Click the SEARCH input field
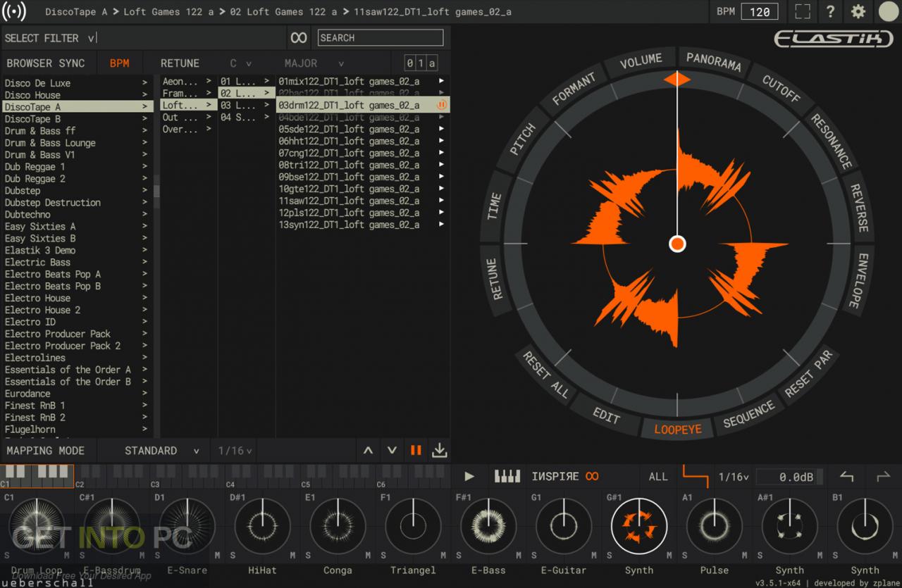The width and height of the screenshot is (902, 588). (x=381, y=38)
